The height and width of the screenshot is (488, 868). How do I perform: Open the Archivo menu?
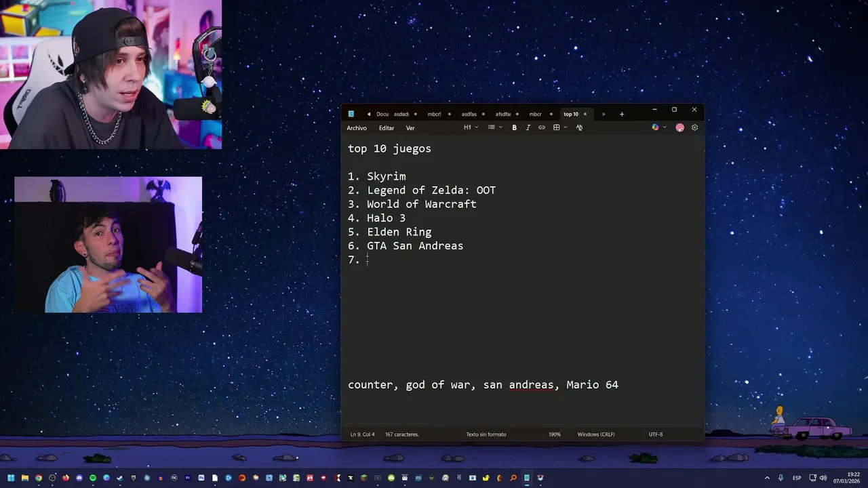357,128
